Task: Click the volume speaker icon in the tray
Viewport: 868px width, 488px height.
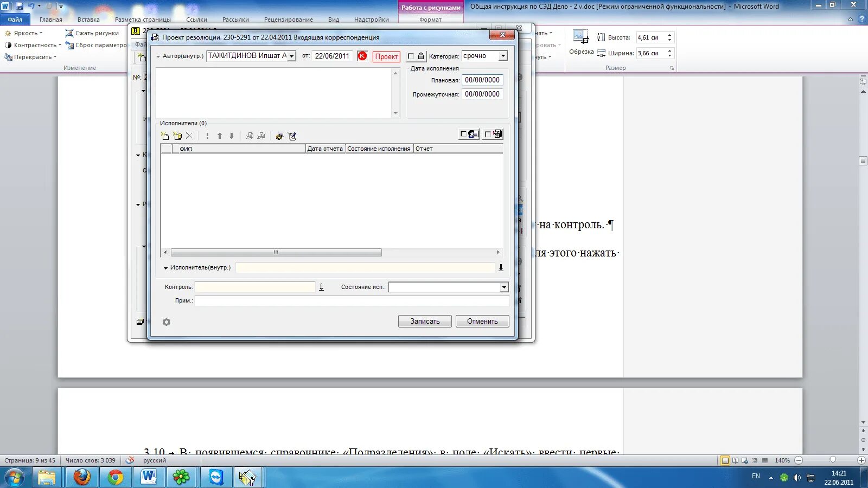Action: pyautogui.click(x=797, y=478)
